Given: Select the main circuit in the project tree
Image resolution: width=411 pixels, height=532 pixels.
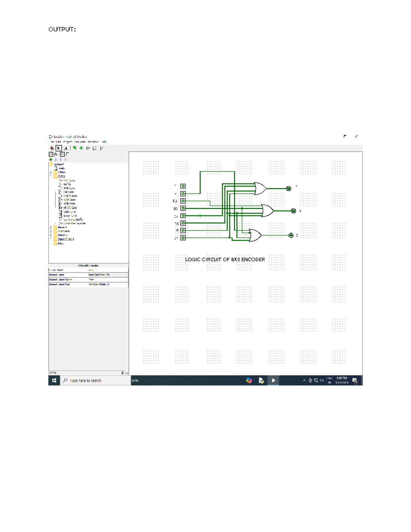Looking at the screenshot, I should point(61,168).
